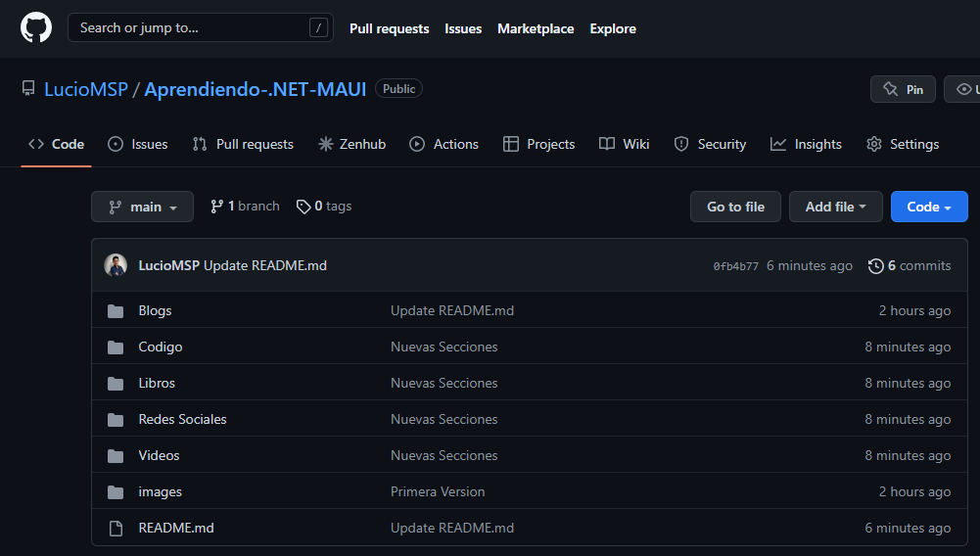Screen dimensions: 980x556
Task: Open the Security tab
Action: [710, 144]
